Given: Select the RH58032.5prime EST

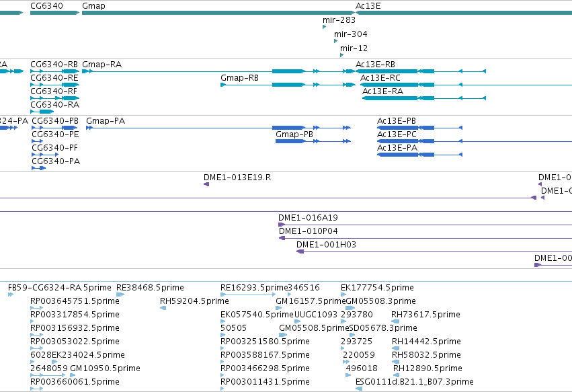Looking at the screenshot, I should click(396, 362).
